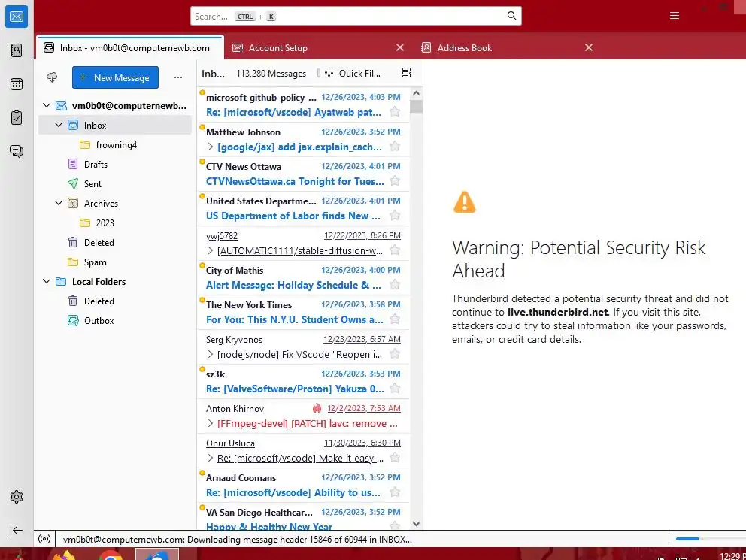Expand the Onur Usluca vscode thread
This screenshot has width=746, height=560.
click(x=211, y=459)
